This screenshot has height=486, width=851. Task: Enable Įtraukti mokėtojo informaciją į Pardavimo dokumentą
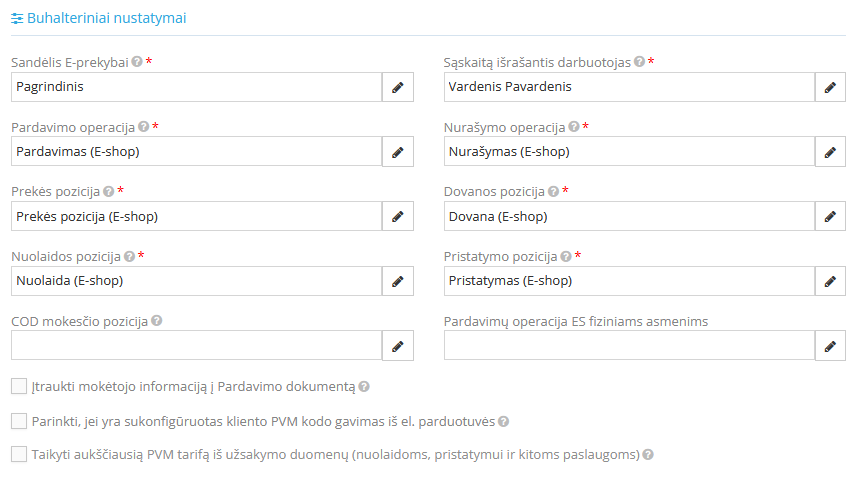[19, 386]
